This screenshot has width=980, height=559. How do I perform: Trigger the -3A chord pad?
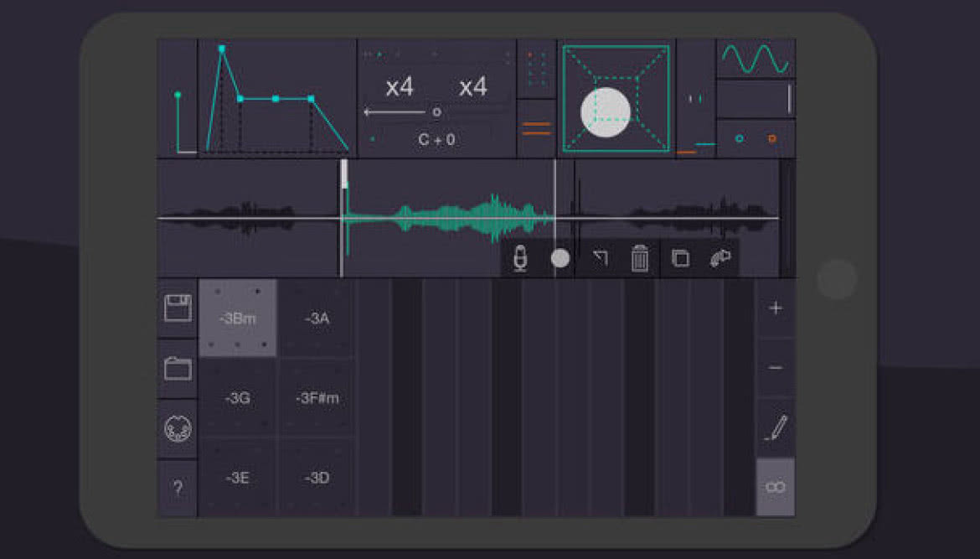[x=317, y=318]
